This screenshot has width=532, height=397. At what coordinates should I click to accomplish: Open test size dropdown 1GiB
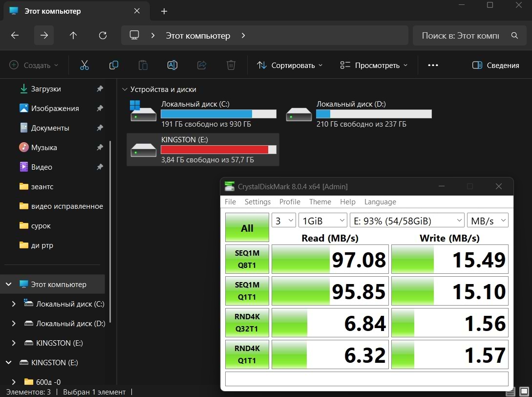click(322, 221)
